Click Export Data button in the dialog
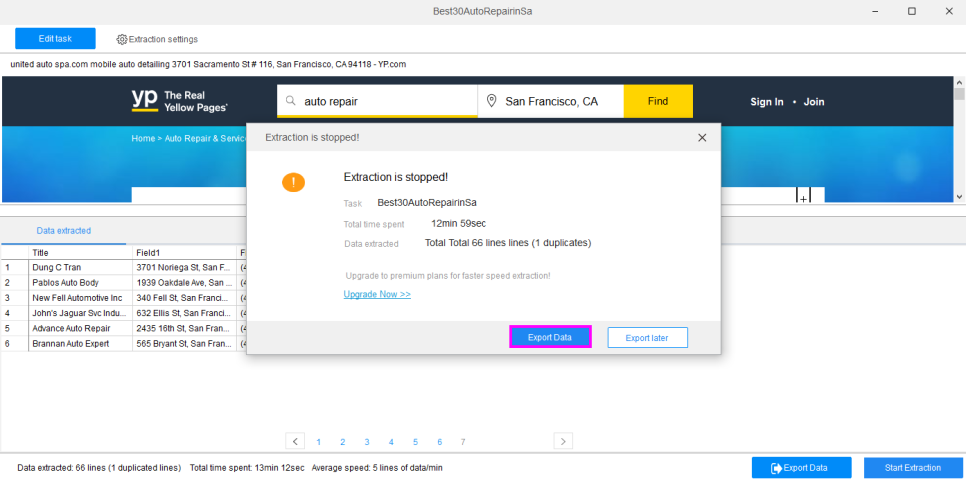Image resolution: width=966 pixels, height=479 pixels. coord(550,337)
